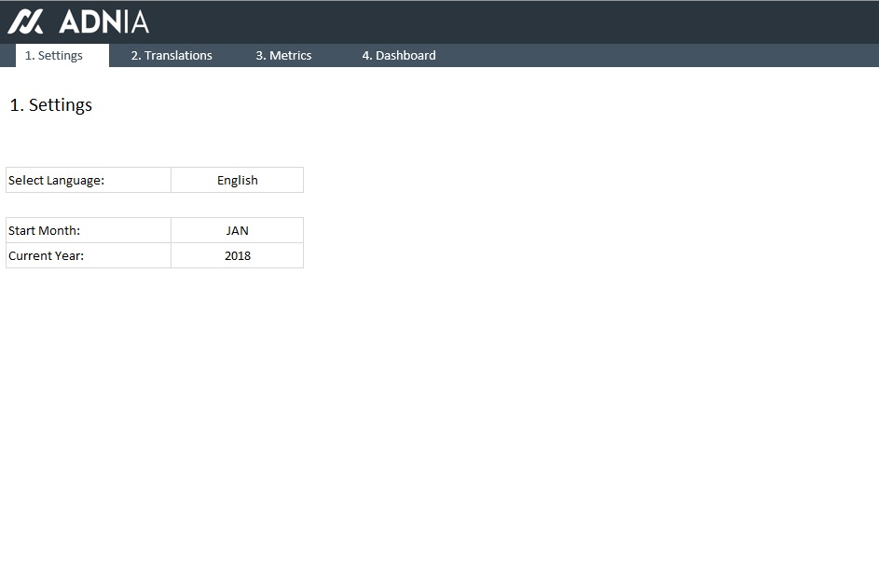Select the Start Month label cell

[x=88, y=230]
